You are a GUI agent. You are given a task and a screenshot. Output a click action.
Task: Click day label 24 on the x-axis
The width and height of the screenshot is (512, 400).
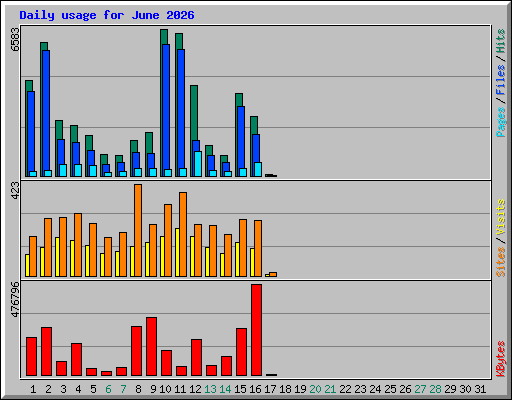click(375, 389)
